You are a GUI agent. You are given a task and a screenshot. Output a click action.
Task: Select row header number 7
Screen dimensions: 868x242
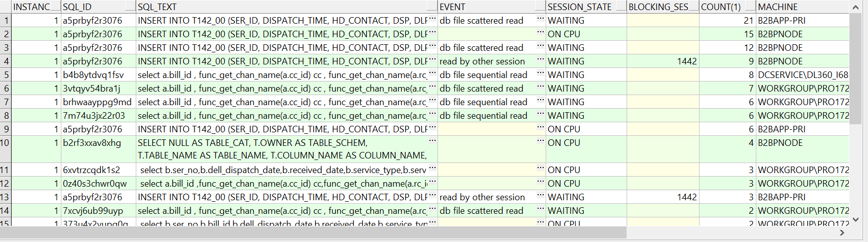(x=6, y=102)
